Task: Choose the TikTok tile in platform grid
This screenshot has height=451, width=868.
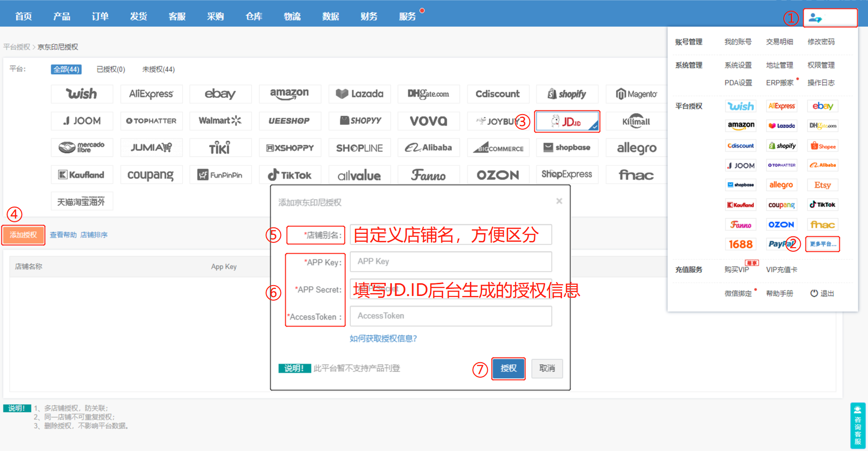Action: tap(290, 175)
